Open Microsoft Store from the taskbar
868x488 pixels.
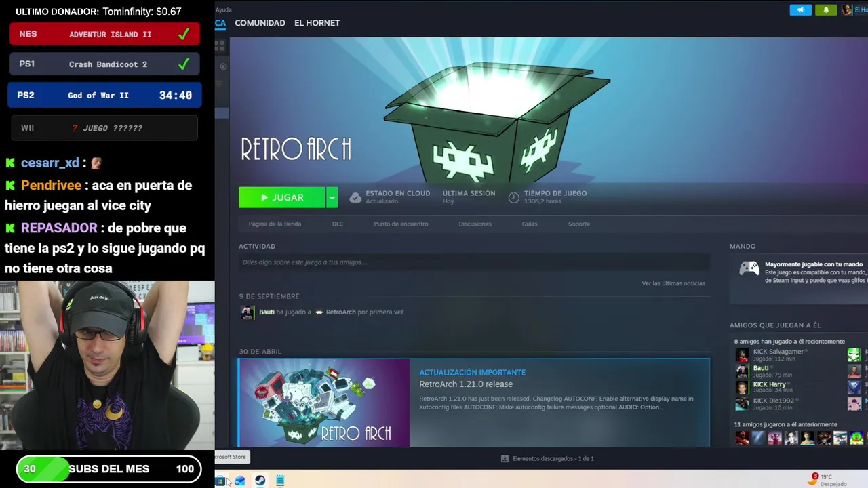220,481
